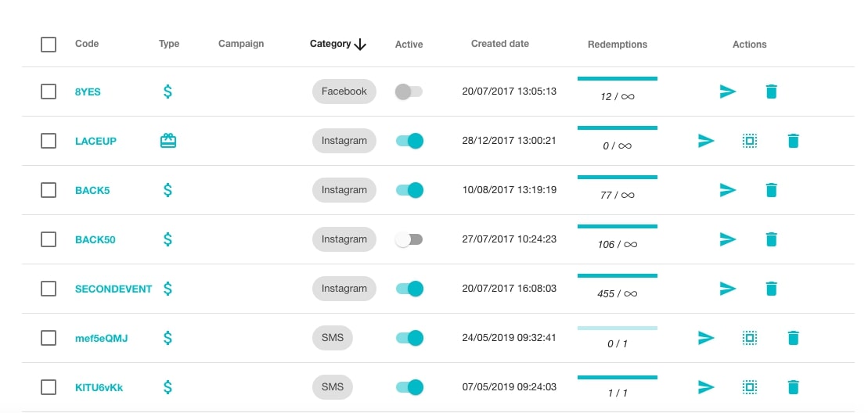Delete the BACK5 voucher with trash icon
The image size is (868, 413).
pyautogui.click(x=771, y=190)
